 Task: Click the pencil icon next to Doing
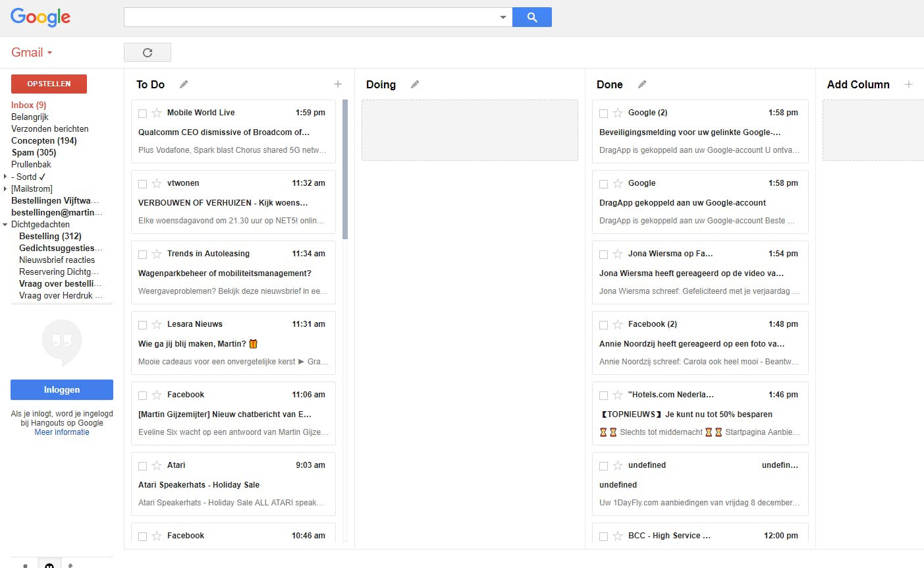coord(415,84)
